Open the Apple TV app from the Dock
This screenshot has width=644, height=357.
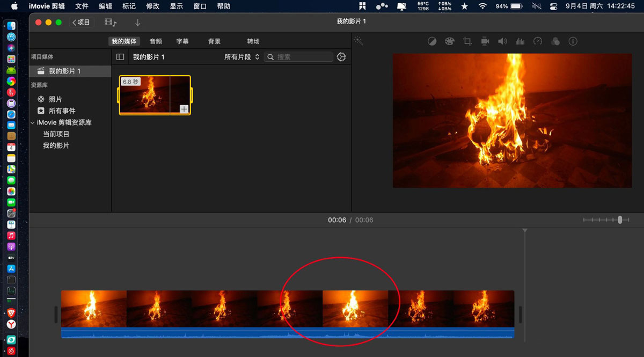(x=11, y=258)
